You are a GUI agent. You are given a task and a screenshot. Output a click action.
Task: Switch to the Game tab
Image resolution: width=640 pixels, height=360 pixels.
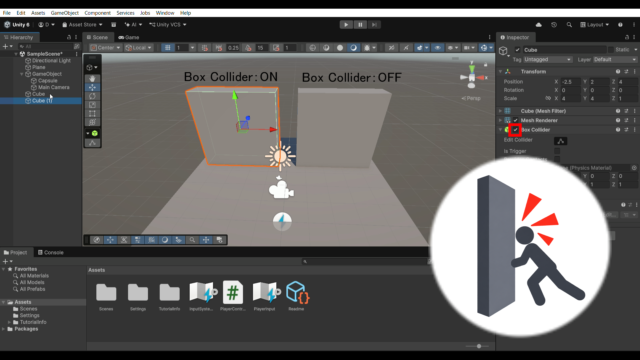point(129,37)
